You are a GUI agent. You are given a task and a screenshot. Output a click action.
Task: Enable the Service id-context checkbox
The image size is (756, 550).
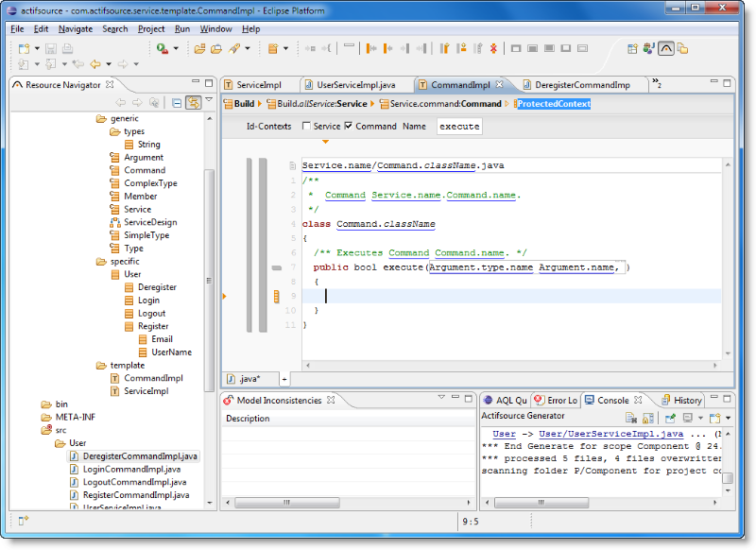coord(306,126)
